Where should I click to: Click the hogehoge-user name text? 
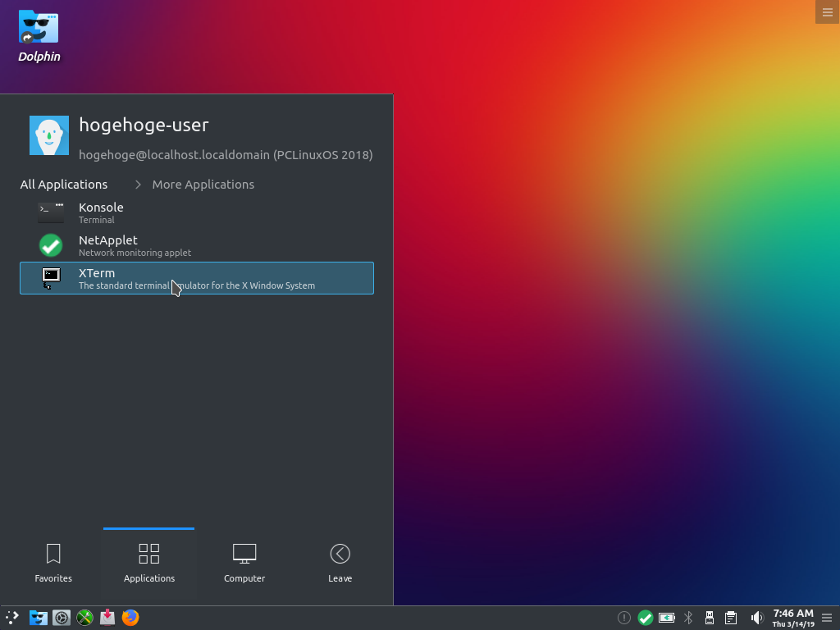click(x=144, y=125)
